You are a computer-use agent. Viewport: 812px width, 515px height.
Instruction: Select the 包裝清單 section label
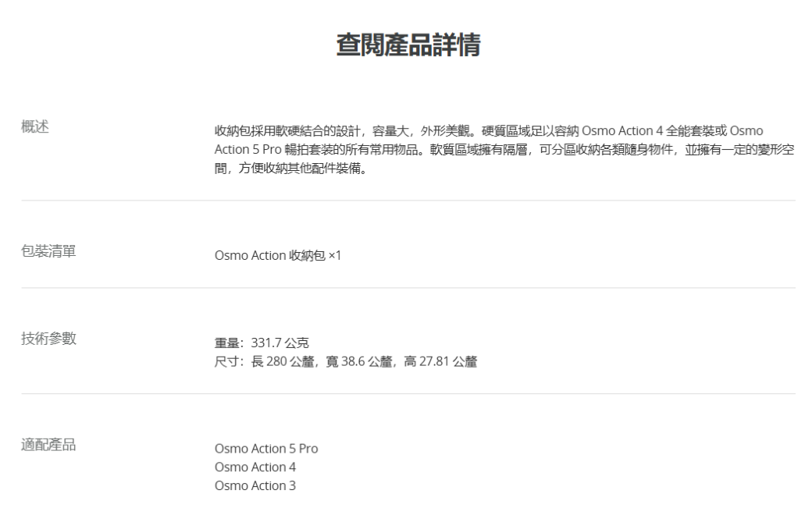(48, 251)
